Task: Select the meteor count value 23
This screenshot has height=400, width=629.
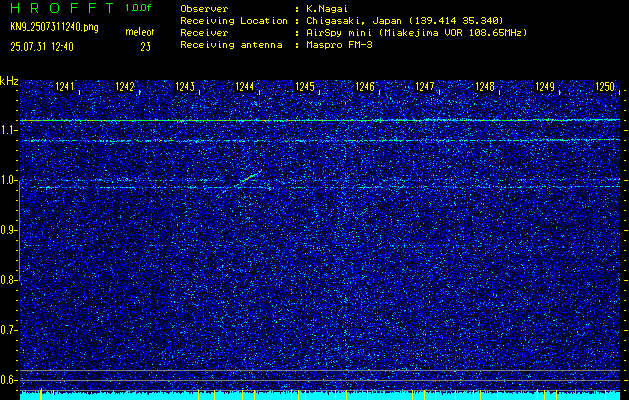Action: [x=145, y=47]
